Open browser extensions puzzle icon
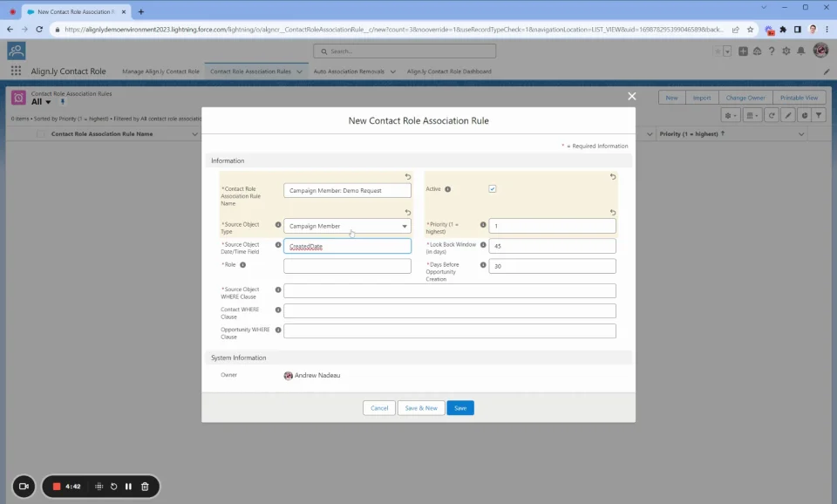 pos(783,30)
